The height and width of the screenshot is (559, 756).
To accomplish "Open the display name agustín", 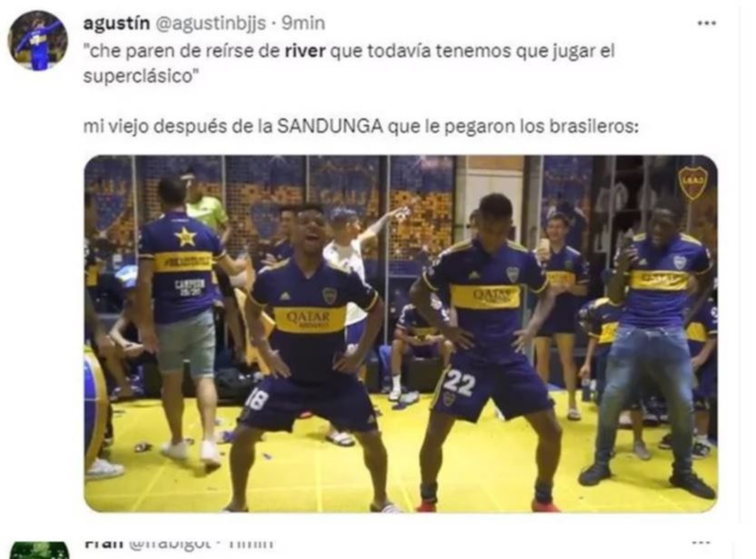I will tap(116, 23).
